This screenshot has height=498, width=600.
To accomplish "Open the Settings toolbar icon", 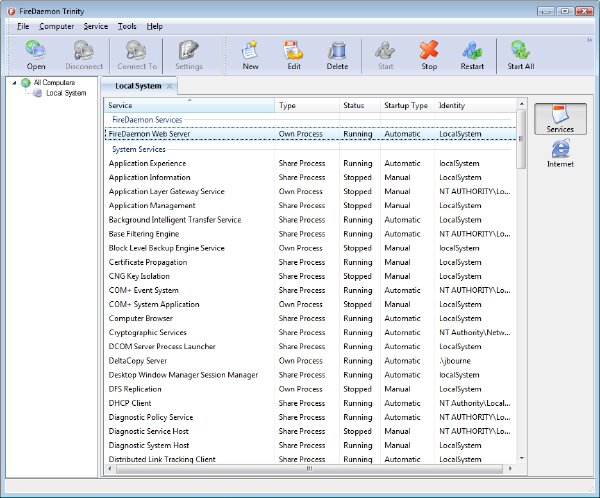I will [189, 56].
